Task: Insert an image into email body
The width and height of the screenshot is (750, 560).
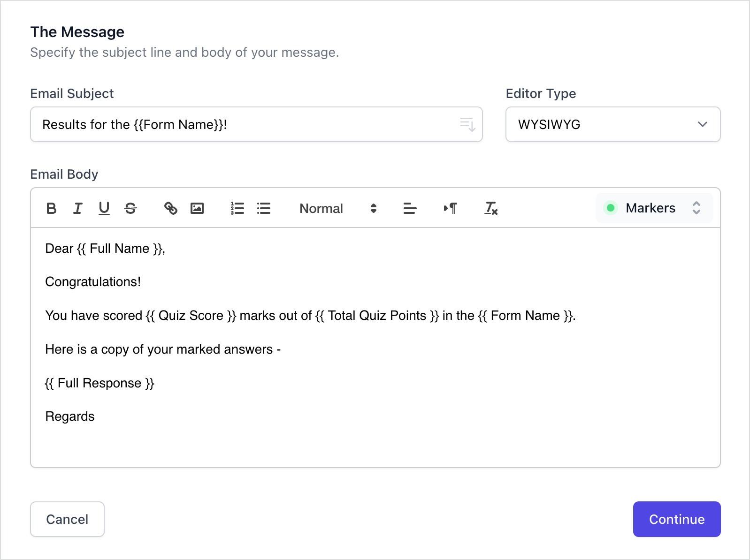Action: (x=197, y=208)
